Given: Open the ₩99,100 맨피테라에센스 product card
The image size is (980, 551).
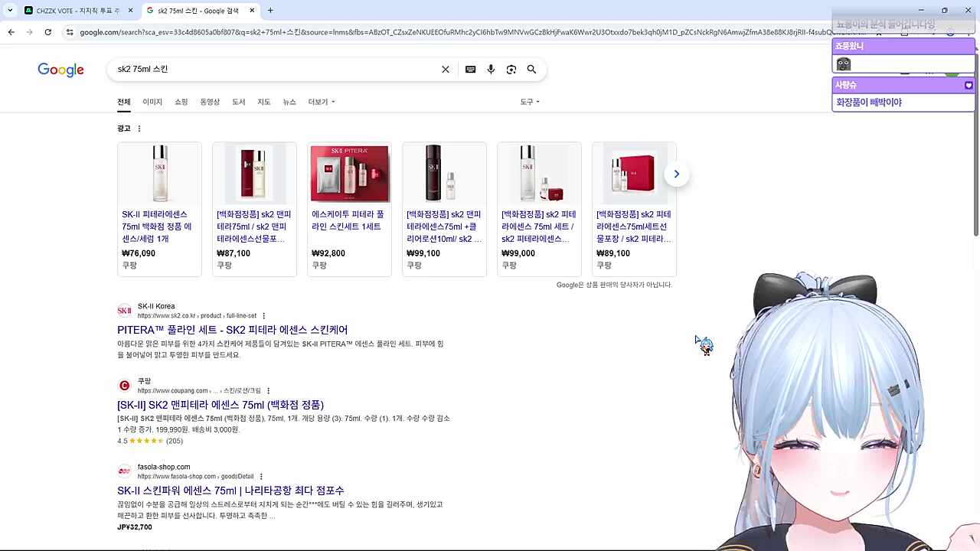Looking at the screenshot, I should click(x=444, y=209).
